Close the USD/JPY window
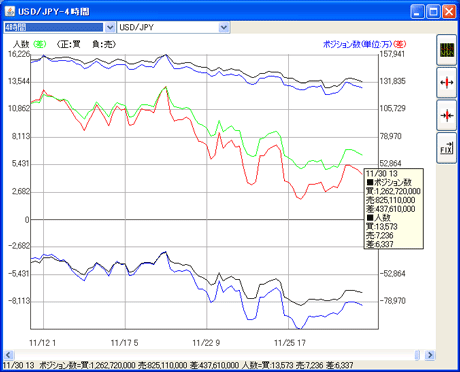 pyautogui.click(x=449, y=12)
